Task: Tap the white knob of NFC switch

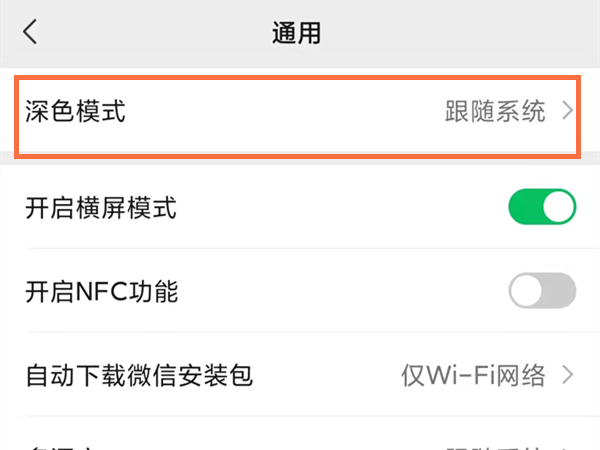Action: point(528,292)
